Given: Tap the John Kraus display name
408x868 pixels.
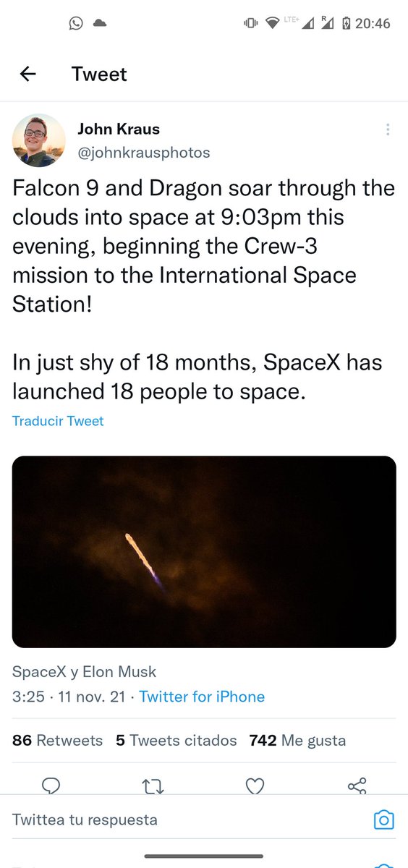Looking at the screenshot, I should pos(119,129).
